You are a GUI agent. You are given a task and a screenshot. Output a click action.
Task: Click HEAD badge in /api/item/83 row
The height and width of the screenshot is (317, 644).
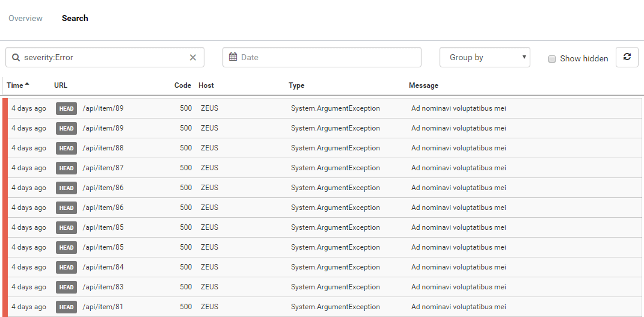pos(66,287)
